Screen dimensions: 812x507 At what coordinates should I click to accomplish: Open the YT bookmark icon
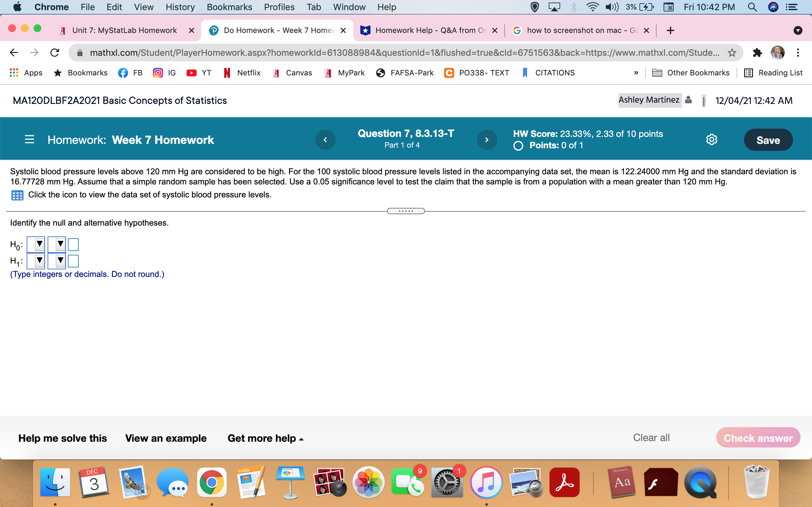pos(192,73)
